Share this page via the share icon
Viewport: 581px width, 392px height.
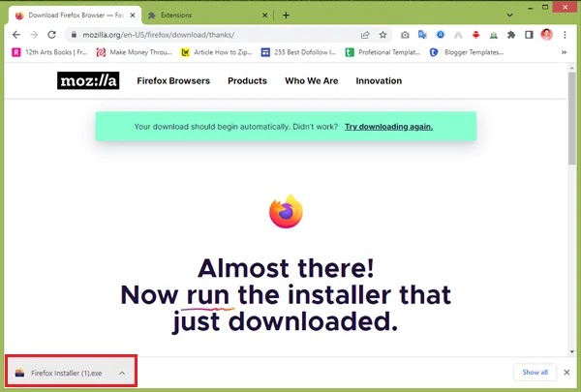[x=365, y=35]
